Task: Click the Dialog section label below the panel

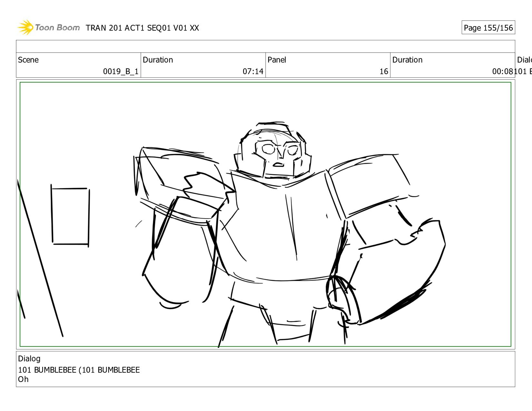Action: [x=29, y=359]
